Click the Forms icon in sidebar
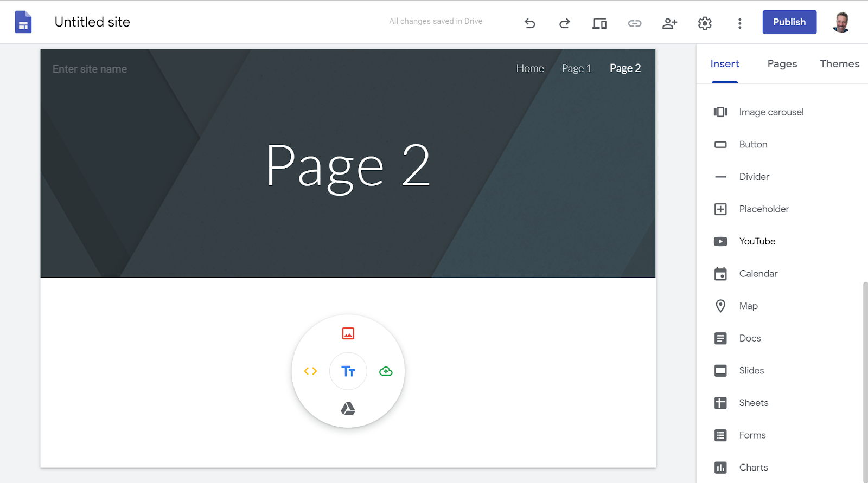868x483 pixels. point(720,435)
